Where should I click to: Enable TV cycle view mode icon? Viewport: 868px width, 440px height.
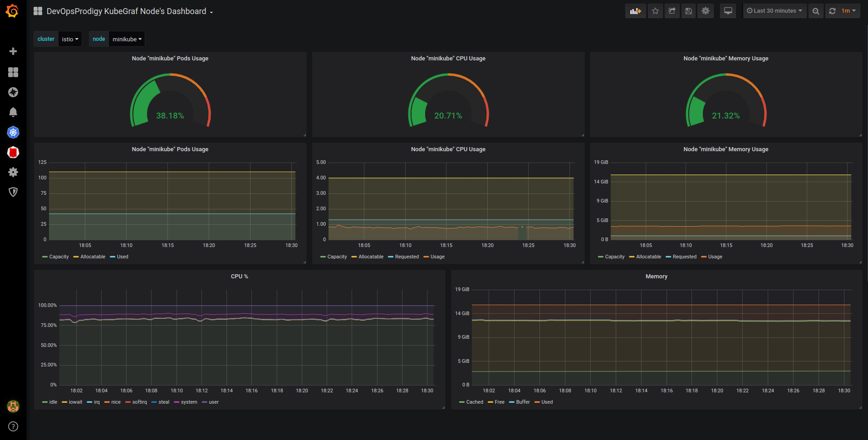[728, 10]
